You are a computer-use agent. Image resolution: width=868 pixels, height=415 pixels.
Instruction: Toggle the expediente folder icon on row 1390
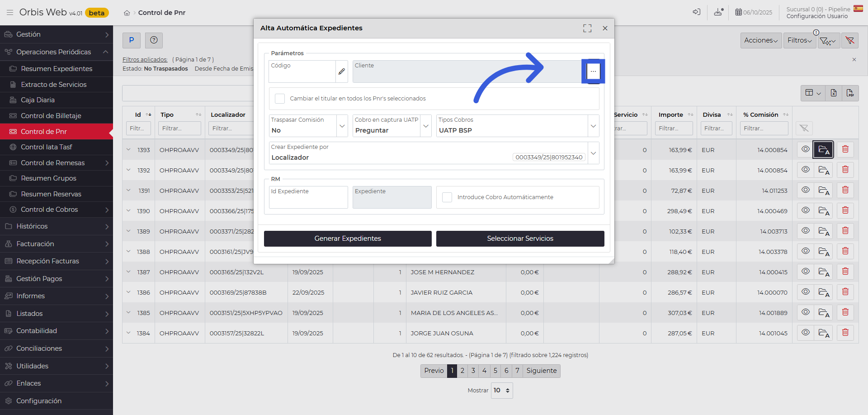tap(823, 210)
